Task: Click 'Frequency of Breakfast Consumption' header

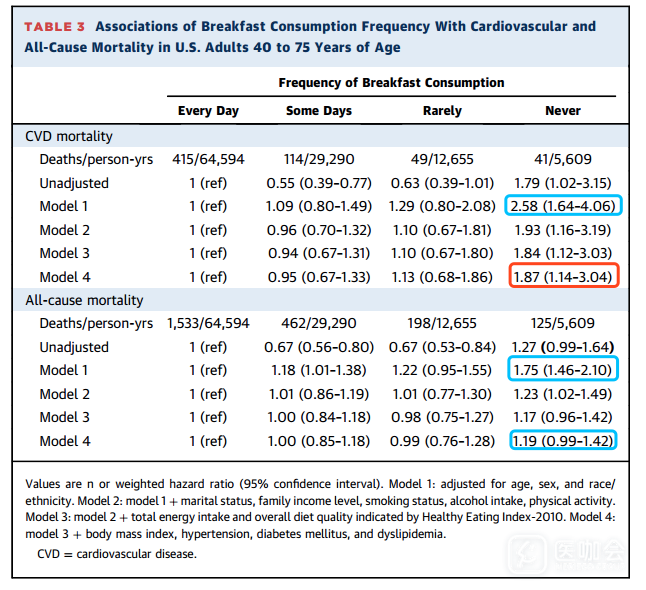Action: pos(391,82)
